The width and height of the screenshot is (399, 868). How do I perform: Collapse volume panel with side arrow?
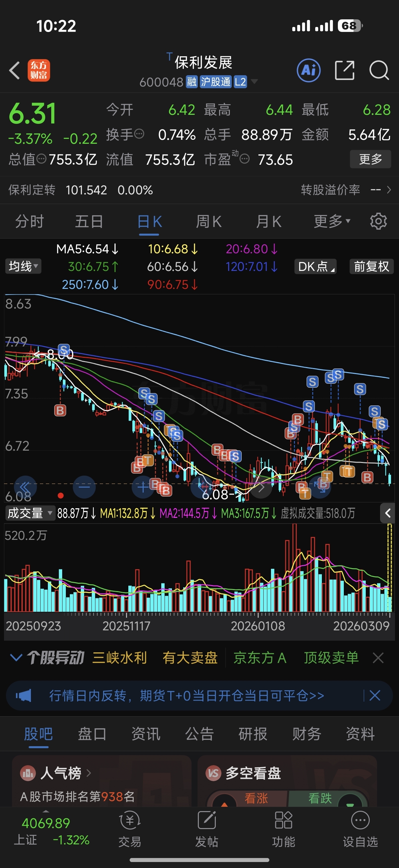tap(388, 513)
